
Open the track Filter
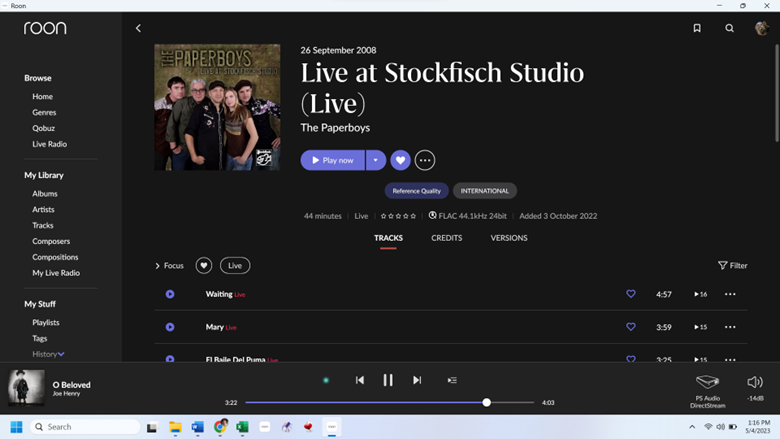coord(732,265)
